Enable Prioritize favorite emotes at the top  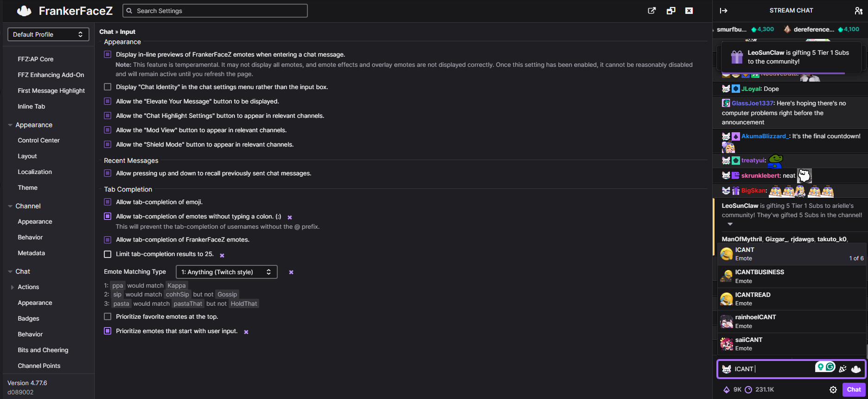108,317
